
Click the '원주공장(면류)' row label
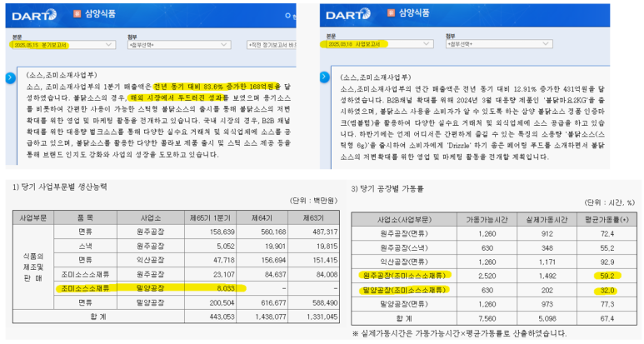pyautogui.click(x=404, y=233)
